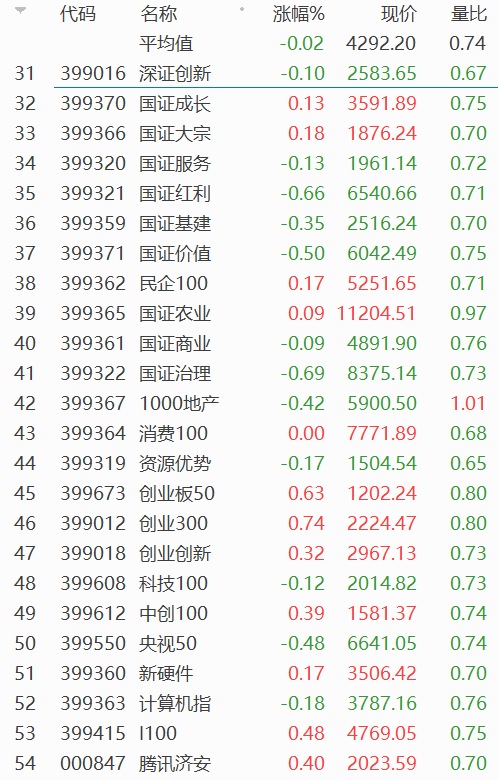Click the 平均值 summary row

[249, 43]
